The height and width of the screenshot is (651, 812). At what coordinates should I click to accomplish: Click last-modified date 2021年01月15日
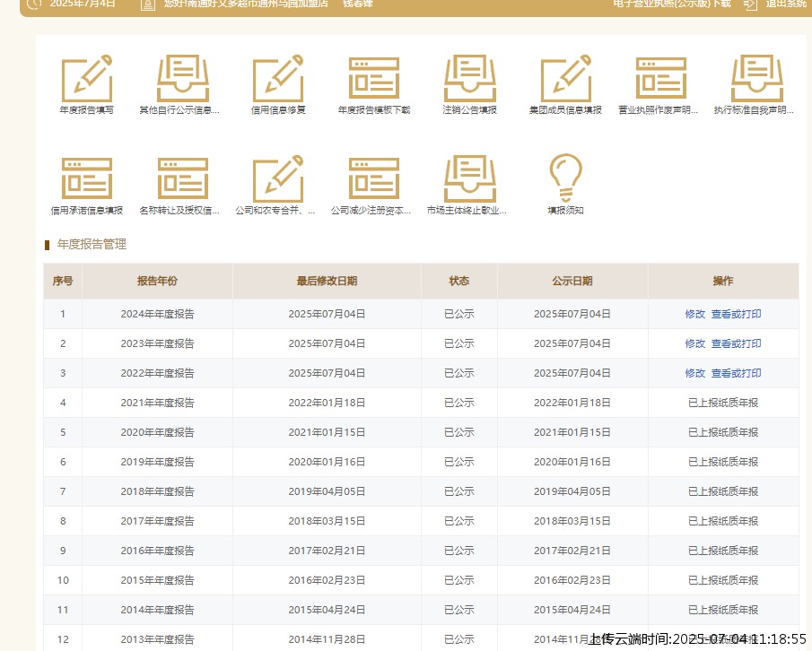pos(327,432)
